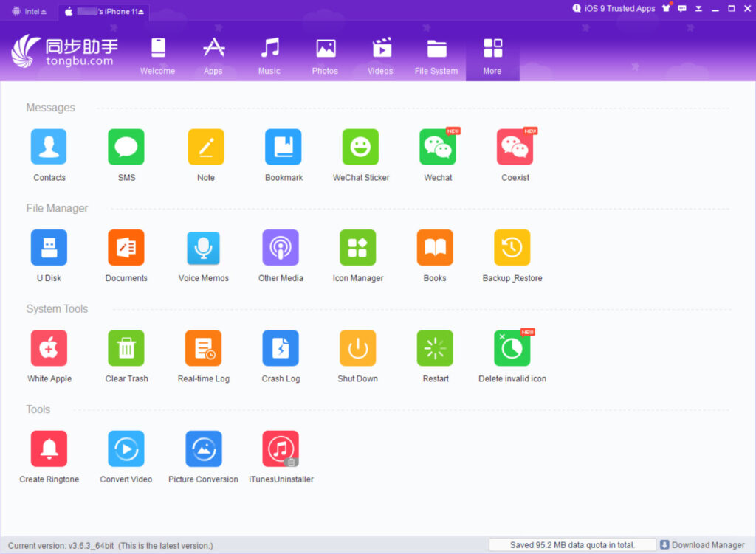Select the Intel Android device tab
This screenshot has height=554, width=756.
coord(30,12)
